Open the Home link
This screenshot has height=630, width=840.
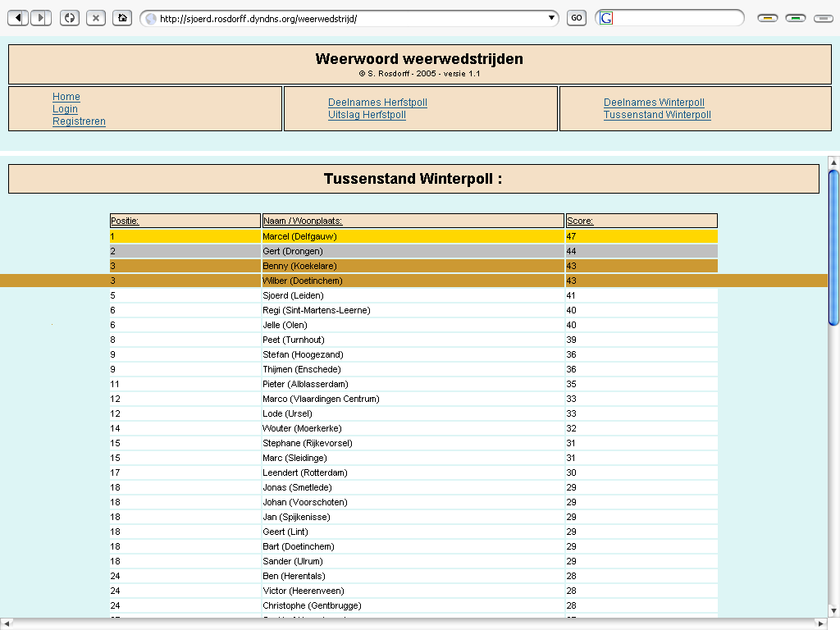tap(66, 97)
